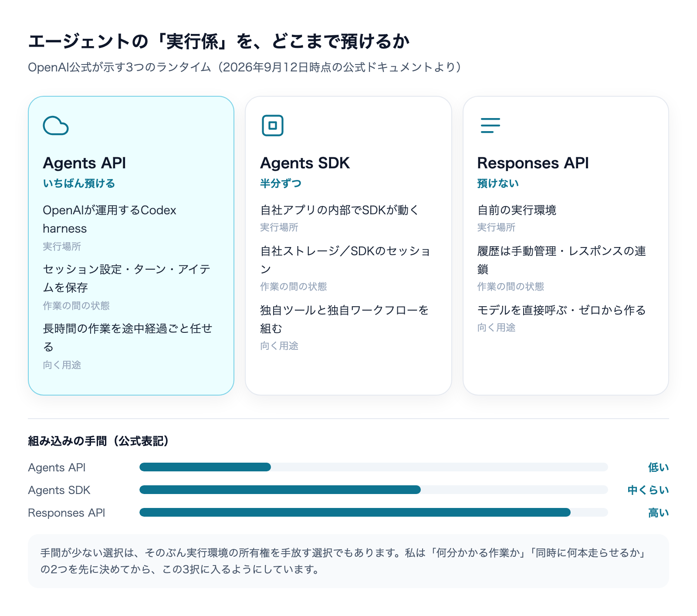The width and height of the screenshot is (697, 616).
Task: Click the main title 'エージェントの「実行係」を、どこまで預けるか'
Action: [219, 42]
